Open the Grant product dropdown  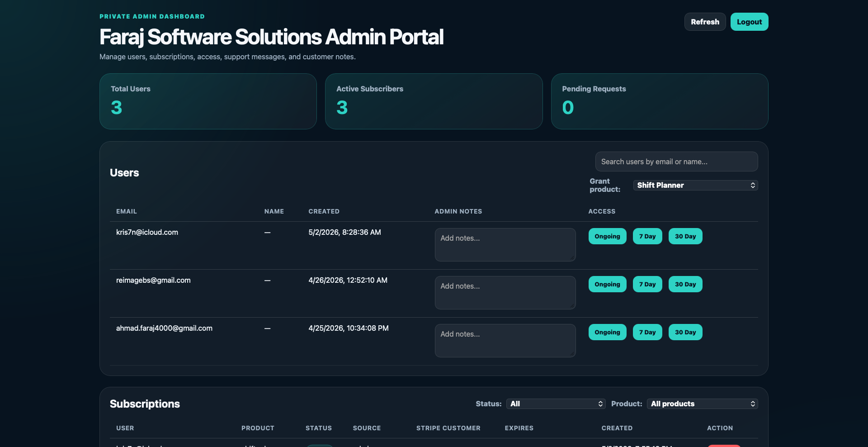point(695,185)
